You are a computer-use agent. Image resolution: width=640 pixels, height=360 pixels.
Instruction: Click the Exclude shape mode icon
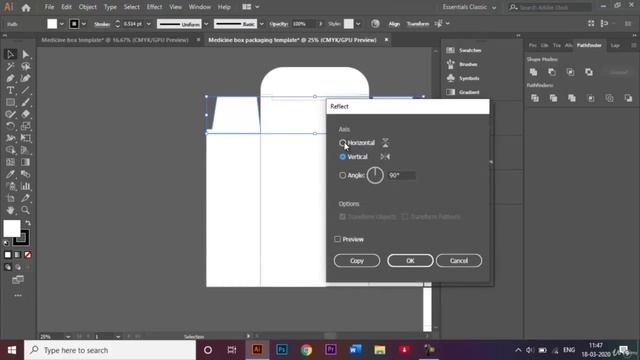pyautogui.click(x=589, y=72)
